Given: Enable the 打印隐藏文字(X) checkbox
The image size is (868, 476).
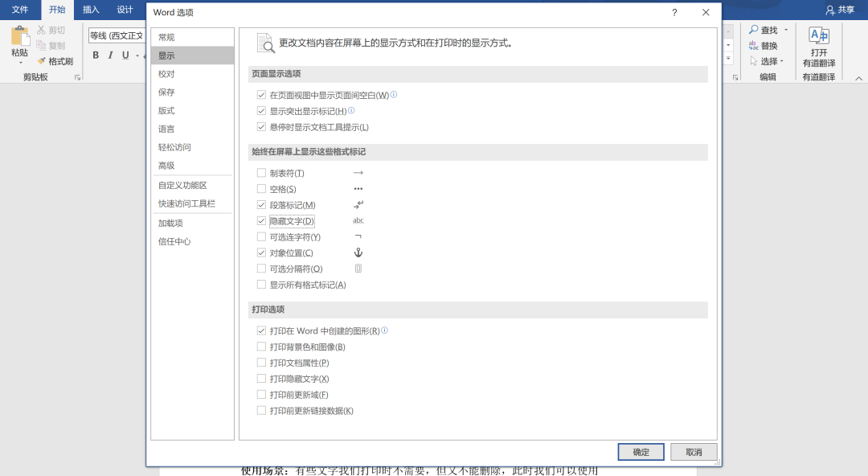Looking at the screenshot, I should coord(261,379).
